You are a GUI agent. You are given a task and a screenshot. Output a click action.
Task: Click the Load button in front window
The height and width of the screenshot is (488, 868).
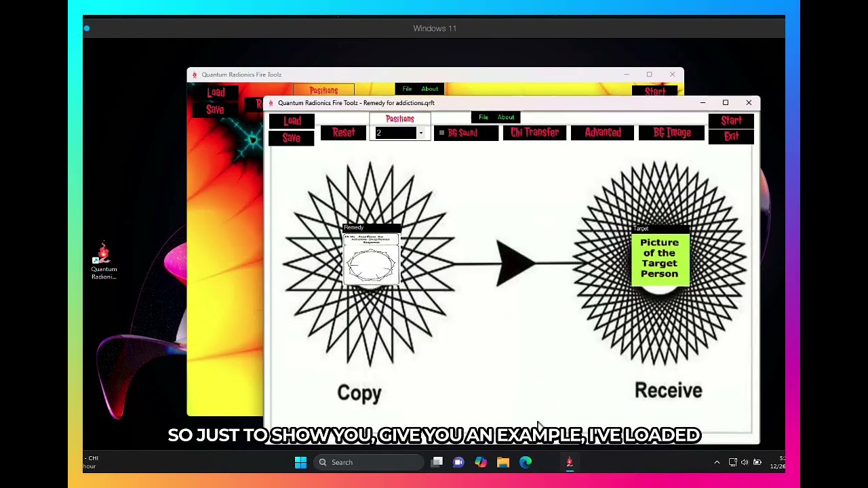(292, 121)
